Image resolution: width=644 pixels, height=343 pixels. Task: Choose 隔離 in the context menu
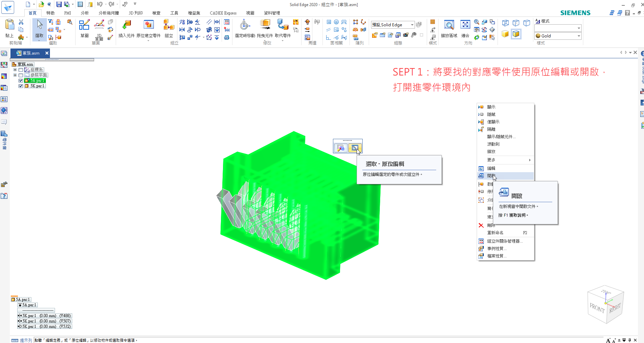pos(505,129)
